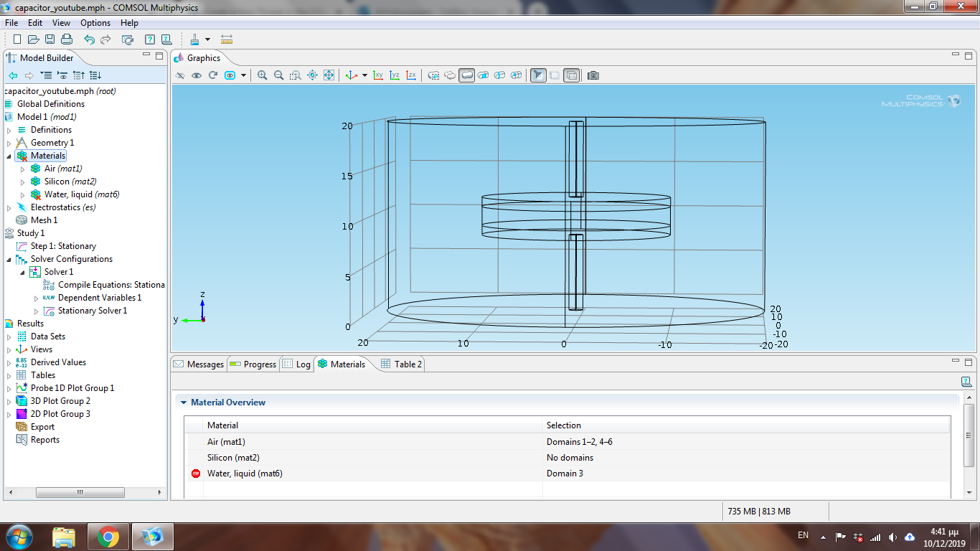Screen dimensions: 980x551
Task: Select the Electrostatics (es) node
Action: 62,207
